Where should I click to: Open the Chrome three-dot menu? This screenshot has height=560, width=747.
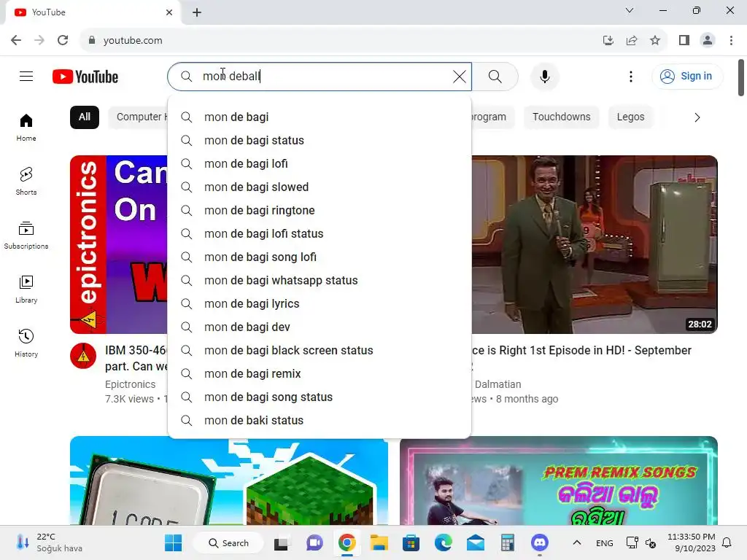coord(731,41)
